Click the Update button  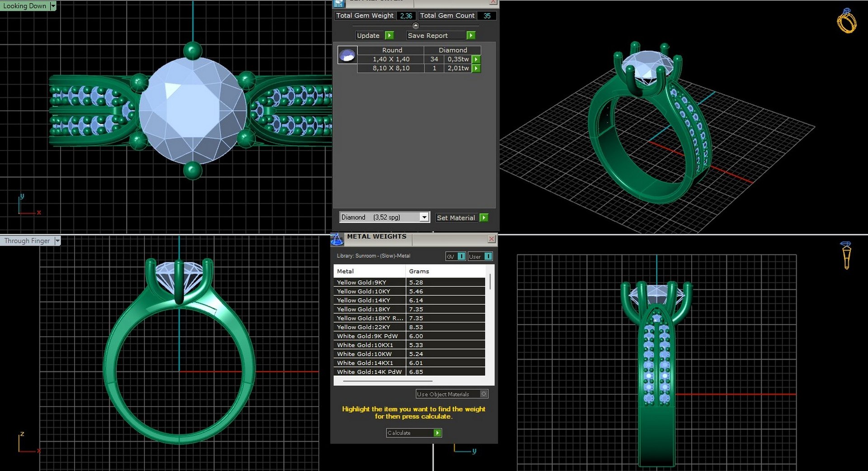click(368, 35)
